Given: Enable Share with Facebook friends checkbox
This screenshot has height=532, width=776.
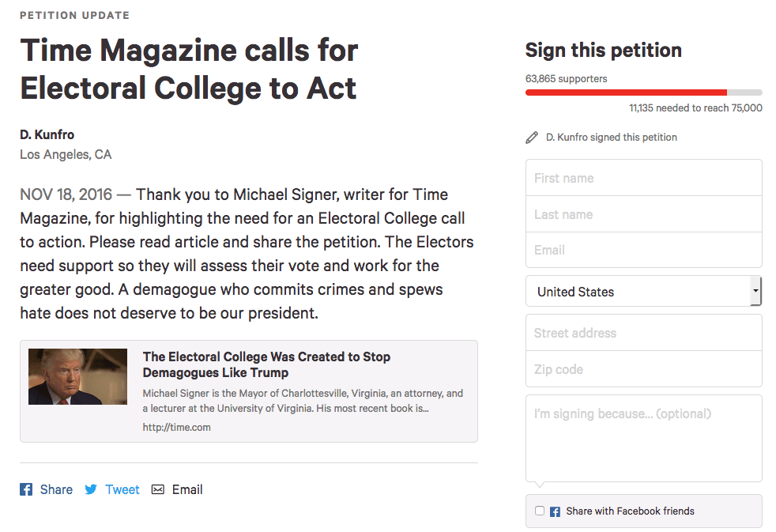Looking at the screenshot, I should coord(540,511).
